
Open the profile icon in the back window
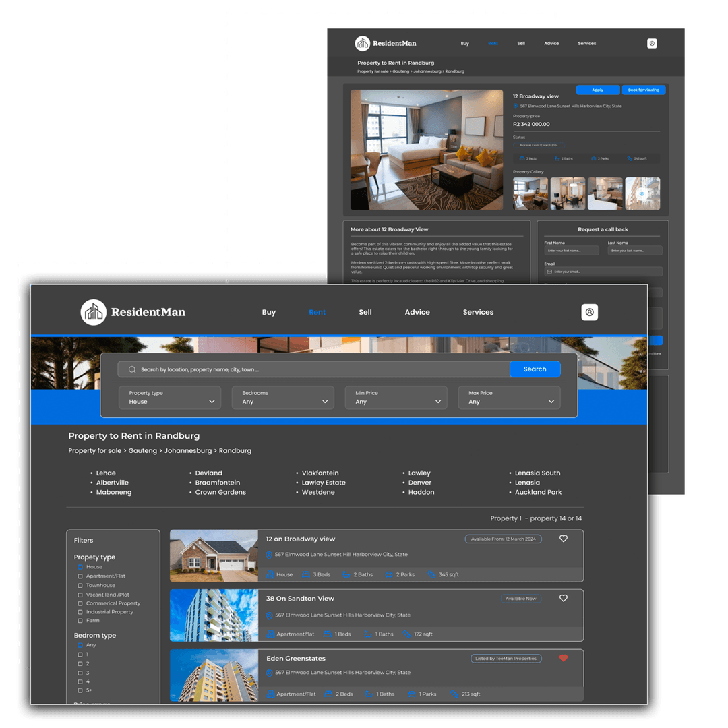pos(652,43)
